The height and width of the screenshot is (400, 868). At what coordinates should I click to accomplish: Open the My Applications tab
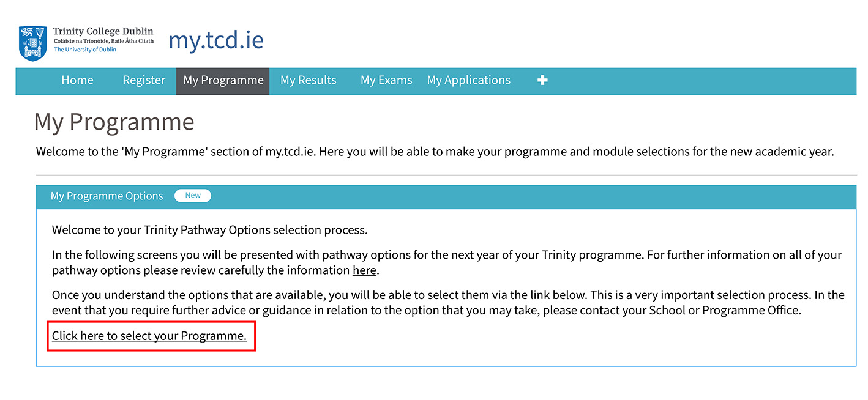point(469,80)
